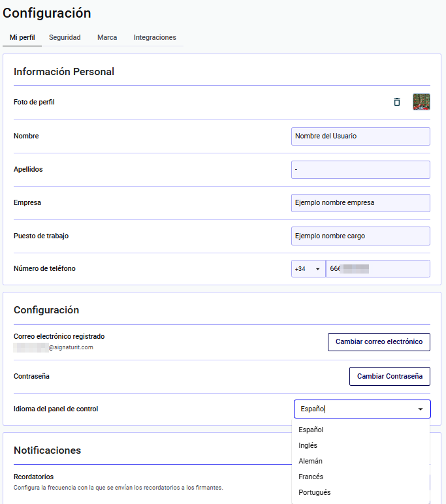Edit the Puesto de trabajo field
The image size is (446, 504).
(360, 236)
